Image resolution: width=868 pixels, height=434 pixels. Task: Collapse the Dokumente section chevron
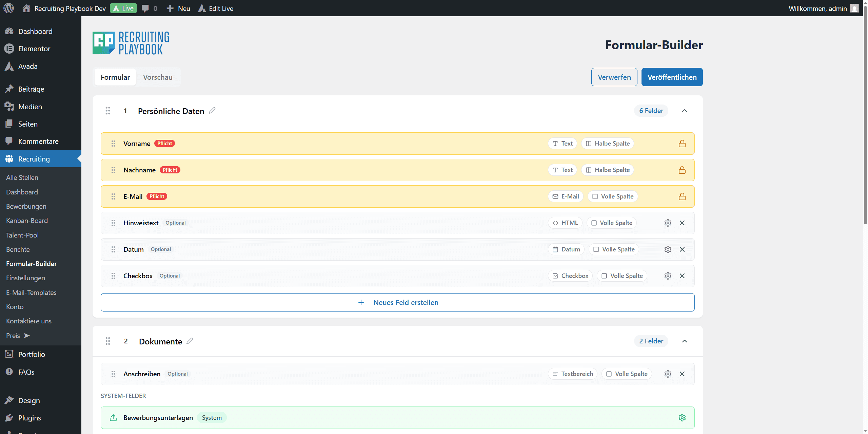(684, 341)
